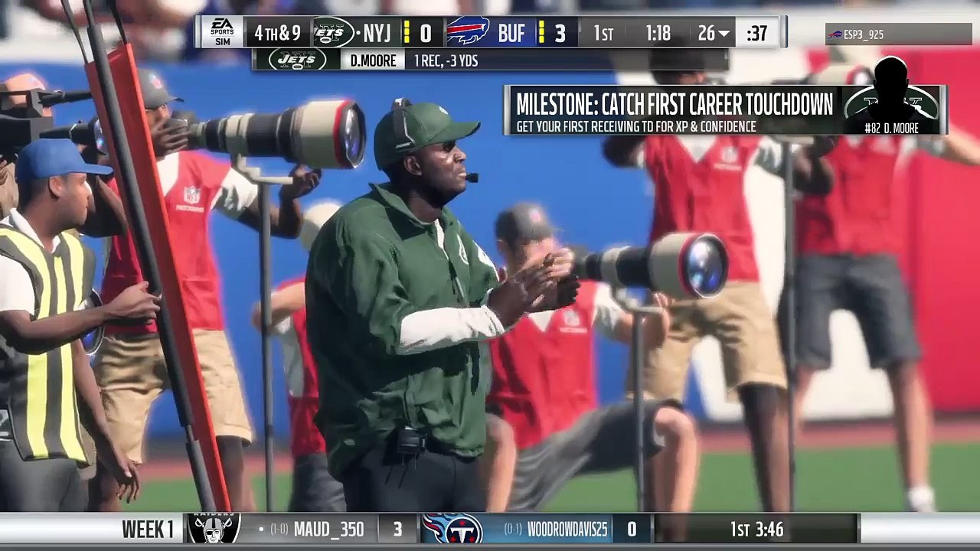Click the Buffalo Bills logo in scorebug

coord(468,32)
